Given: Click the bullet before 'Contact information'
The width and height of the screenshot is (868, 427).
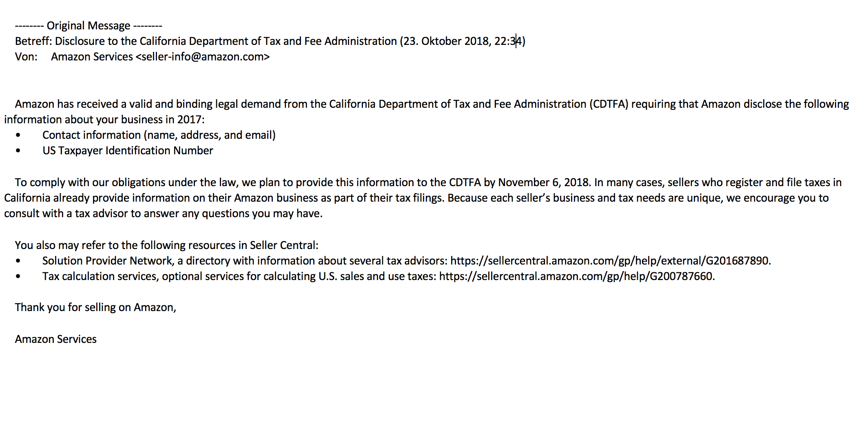Looking at the screenshot, I should (x=18, y=136).
